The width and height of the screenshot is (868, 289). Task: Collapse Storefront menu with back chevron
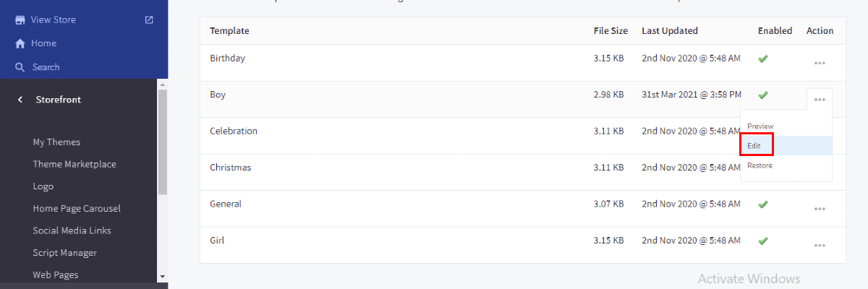(x=20, y=100)
